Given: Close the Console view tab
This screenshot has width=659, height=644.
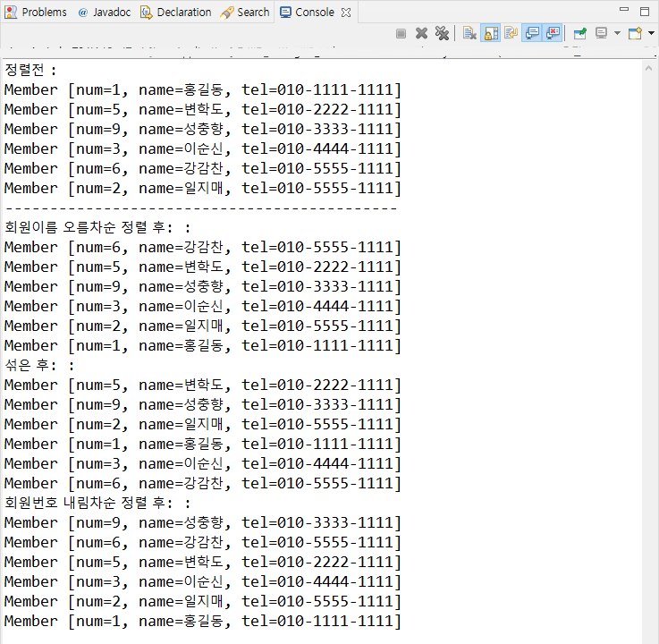Looking at the screenshot, I should pos(346,13).
